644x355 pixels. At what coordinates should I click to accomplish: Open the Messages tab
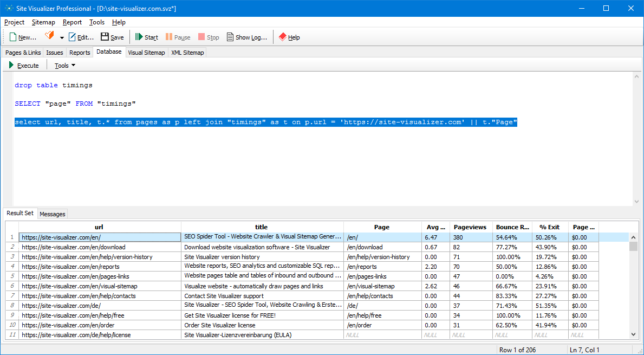click(53, 214)
